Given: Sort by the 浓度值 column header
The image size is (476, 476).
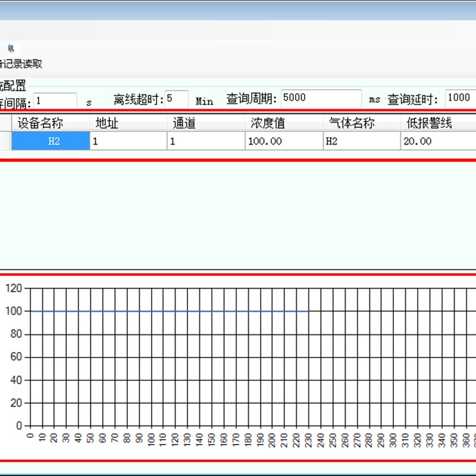Looking at the screenshot, I should 284,123.
